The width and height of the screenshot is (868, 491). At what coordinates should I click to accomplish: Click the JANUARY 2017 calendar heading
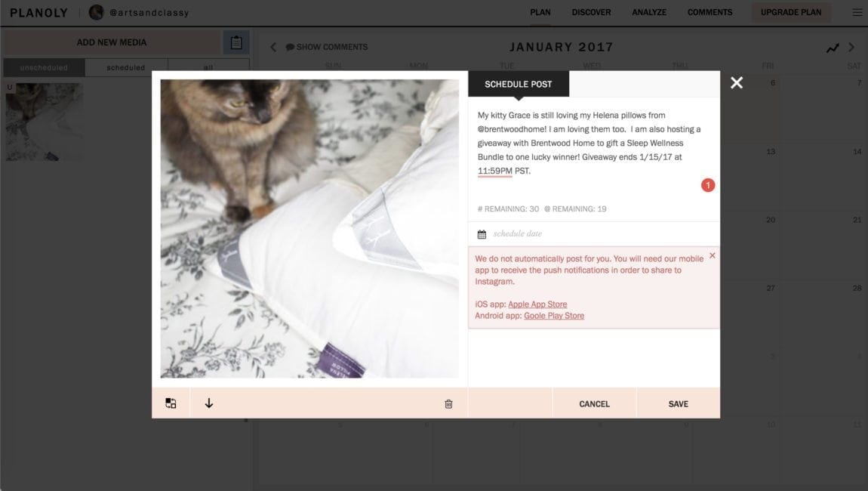tap(562, 47)
